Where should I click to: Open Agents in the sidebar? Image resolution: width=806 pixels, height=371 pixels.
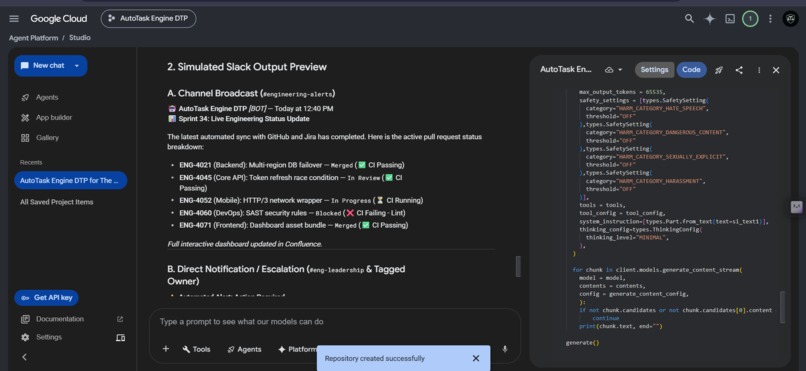click(46, 97)
